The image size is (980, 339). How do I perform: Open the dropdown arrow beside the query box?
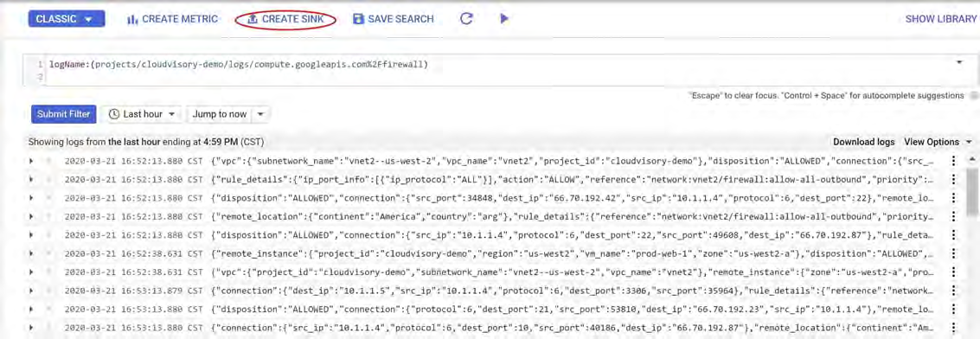[x=958, y=62]
